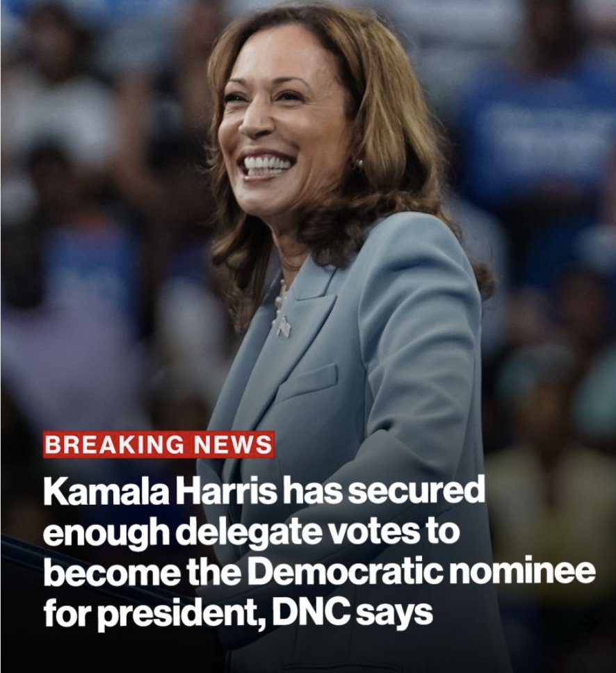Viewport: 616px width, 673px height.
Task: Open the Kamala Harris headline text
Action: (x=319, y=551)
